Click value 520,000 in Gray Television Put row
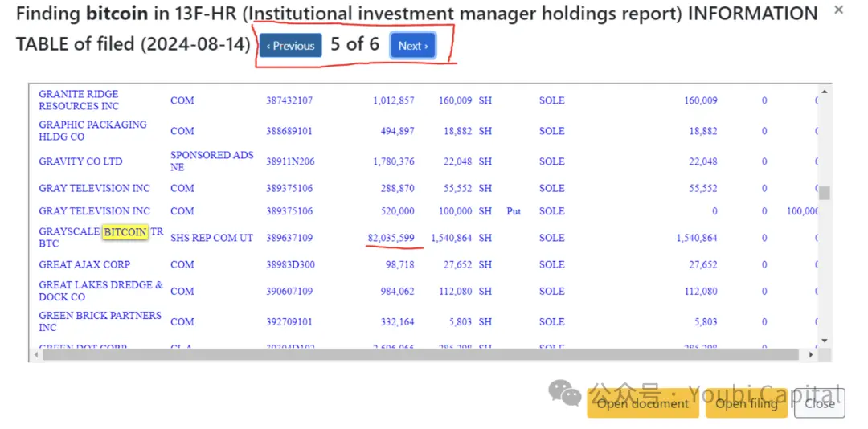This screenshot has width=868, height=429. tap(398, 211)
